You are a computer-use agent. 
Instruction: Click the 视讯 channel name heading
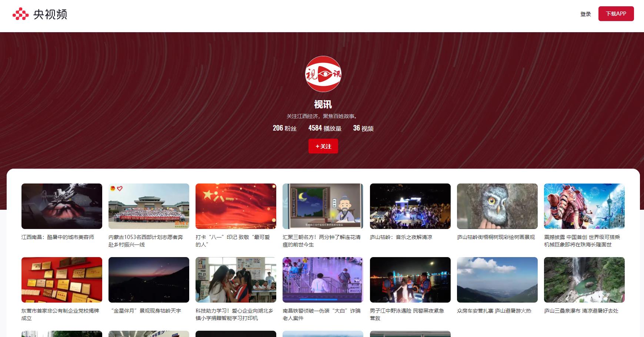pyautogui.click(x=323, y=104)
